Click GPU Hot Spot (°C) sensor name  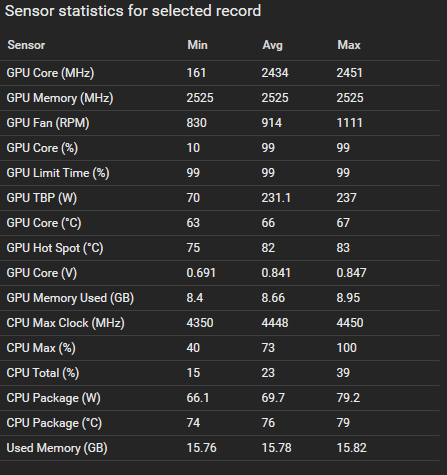click(x=55, y=248)
